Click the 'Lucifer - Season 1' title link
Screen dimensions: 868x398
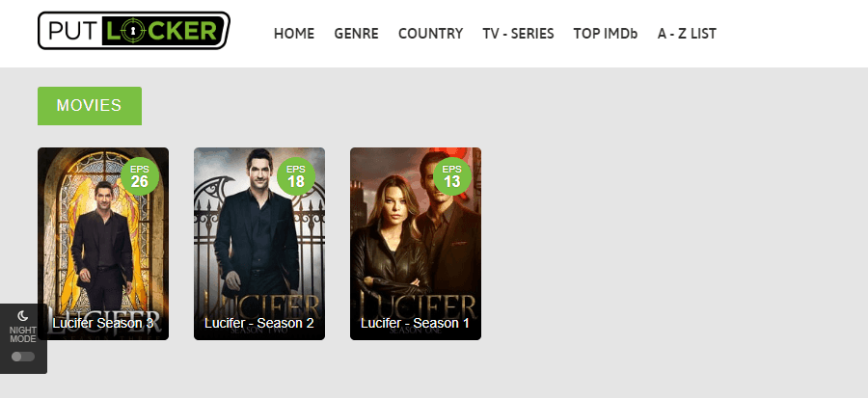415,323
